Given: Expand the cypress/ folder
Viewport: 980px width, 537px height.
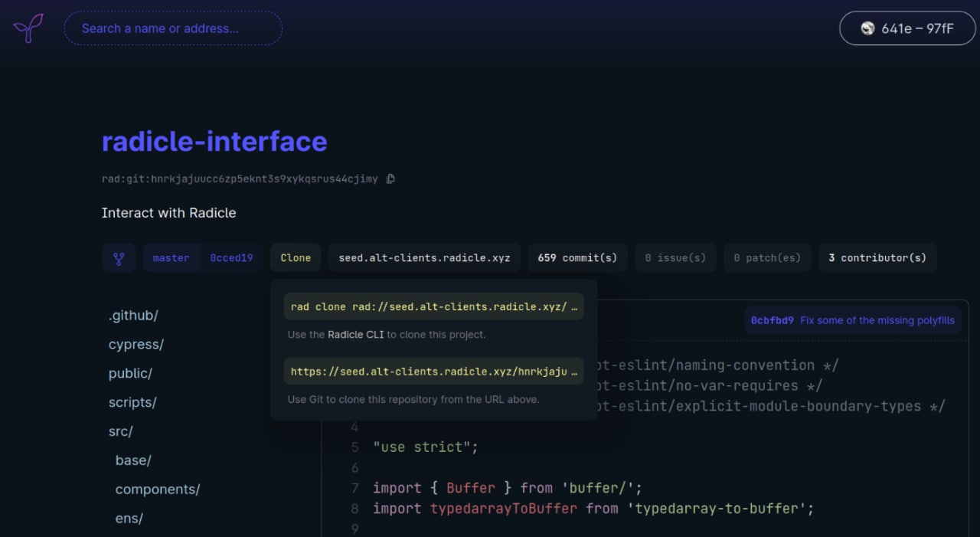Looking at the screenshot, I should pos(136,345).
